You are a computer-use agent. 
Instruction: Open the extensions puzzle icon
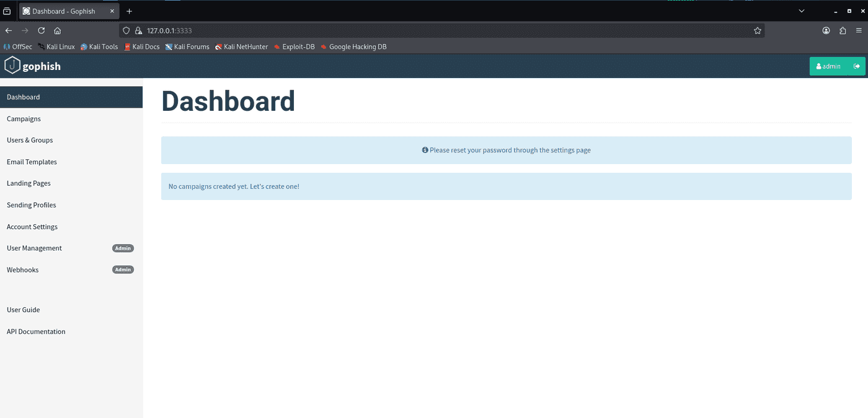pos(843,30)
